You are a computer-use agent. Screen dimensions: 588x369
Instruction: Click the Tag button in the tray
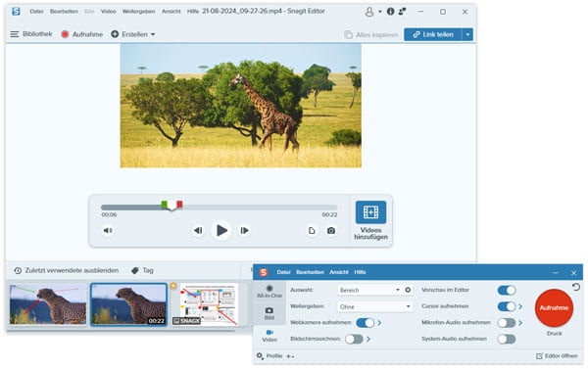(142, 270)
